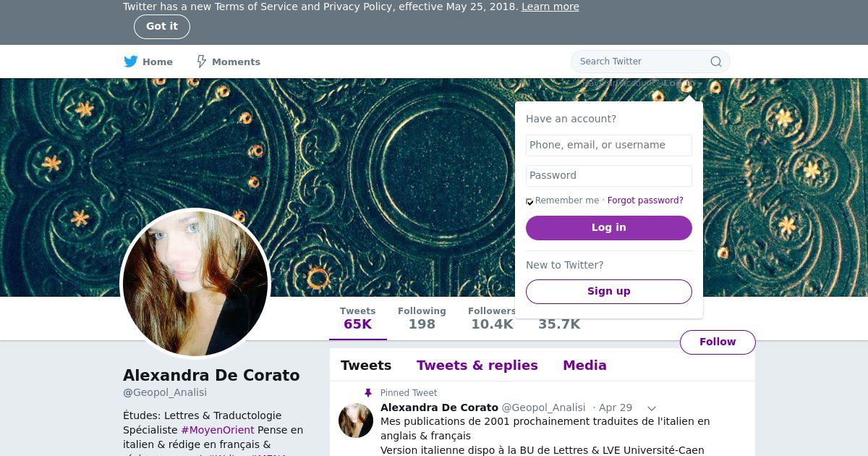868x456 pixels.
Task: Open Alexandra De Corato's large profile photo
Action: (x=195, y=284)
